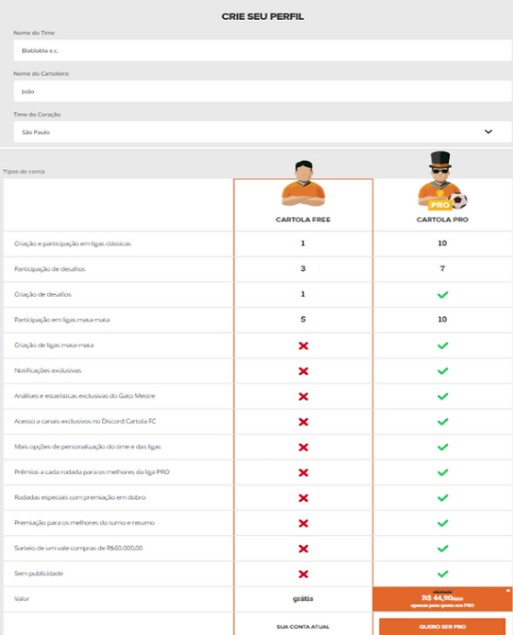Click the green check for Notificações exclusivas
This screenshot has height=635, width=513.
click(x=443, y=371)
